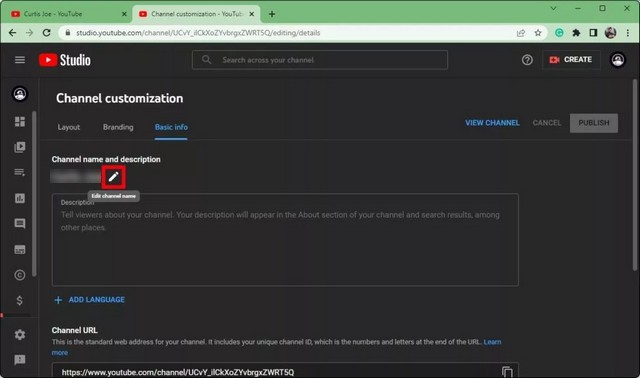Click the CANCEL button
The width and height of the screenshot is (640, 378).
547,123
